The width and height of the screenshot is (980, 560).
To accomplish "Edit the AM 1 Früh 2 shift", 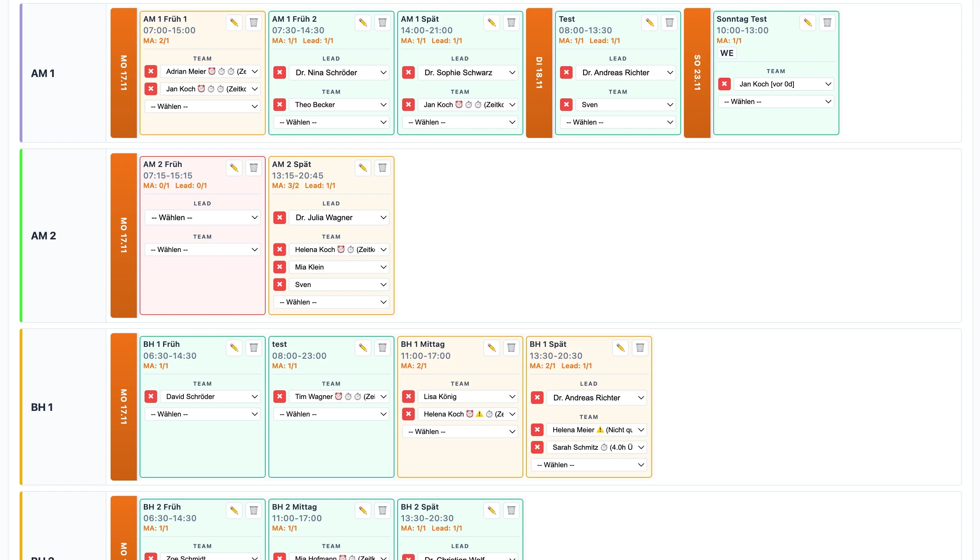I will coord(363,22).
